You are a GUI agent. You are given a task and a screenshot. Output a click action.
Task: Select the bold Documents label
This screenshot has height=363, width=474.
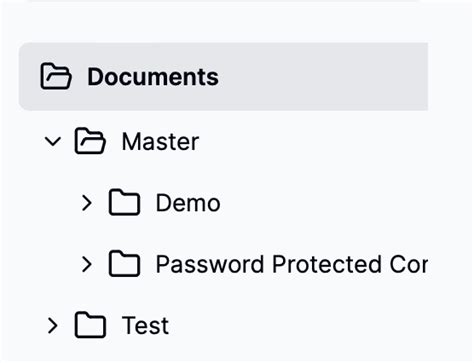click(x=153, y=77)
